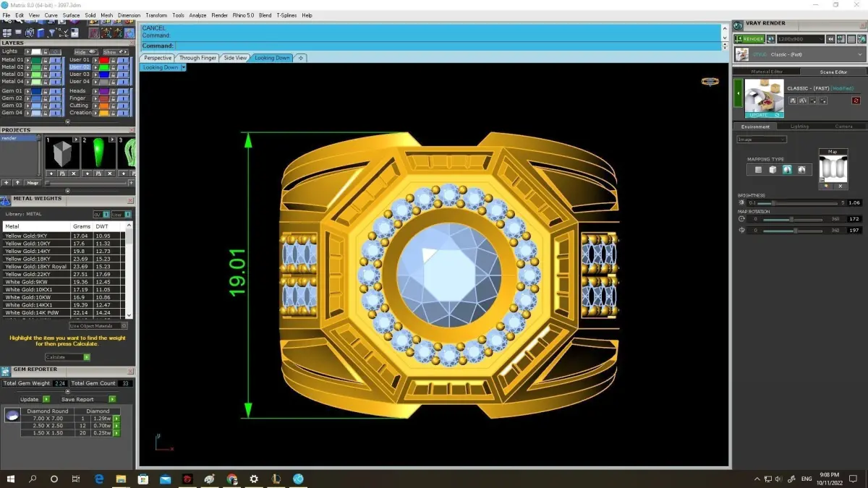Image resolution: width=868 pixels, height=488 pixels.
Task: Click the Mngr button in Projects panel
Action: (33, 183)
